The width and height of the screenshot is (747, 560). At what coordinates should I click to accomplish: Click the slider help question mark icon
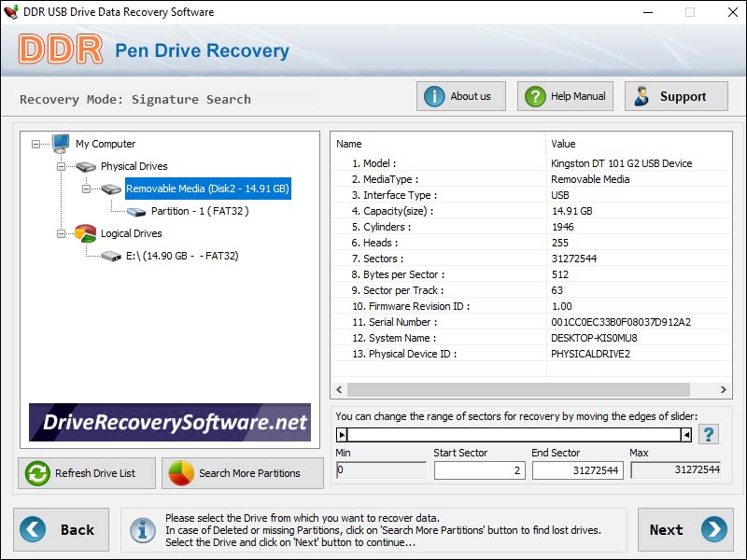pos(709,434)
